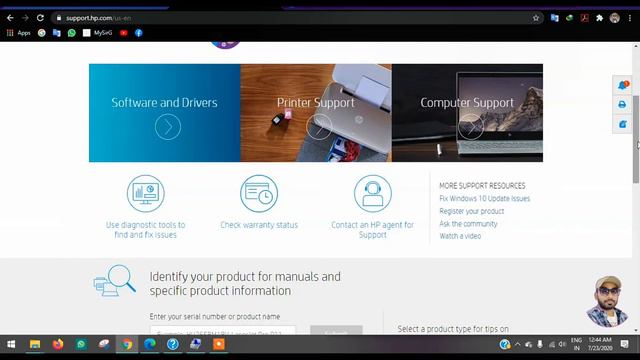Open the Facebook bookmark
The image size is (640, 360).
point(139,33)
